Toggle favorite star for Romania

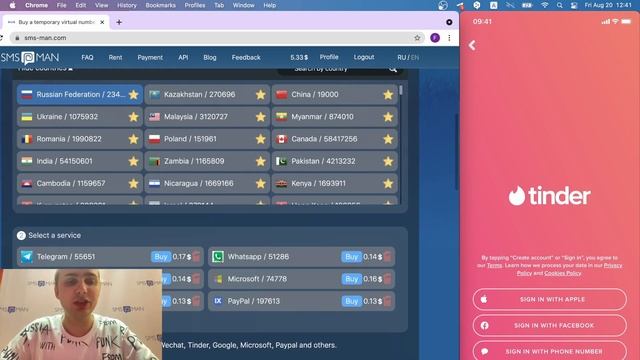133,139
